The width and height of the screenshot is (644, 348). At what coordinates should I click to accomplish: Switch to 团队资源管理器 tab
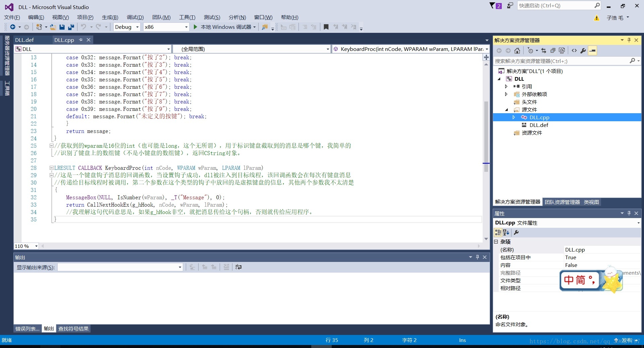(x=562, y=202)
